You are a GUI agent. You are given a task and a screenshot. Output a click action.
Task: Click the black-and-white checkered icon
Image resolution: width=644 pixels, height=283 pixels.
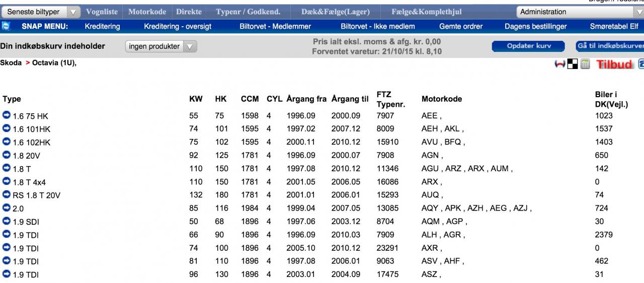[573, 64]
